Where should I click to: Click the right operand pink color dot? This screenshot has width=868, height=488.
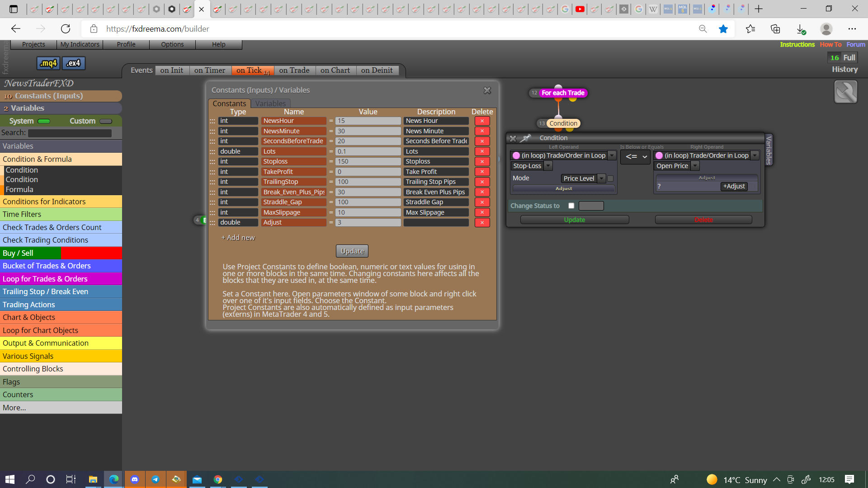click(659, 155)
